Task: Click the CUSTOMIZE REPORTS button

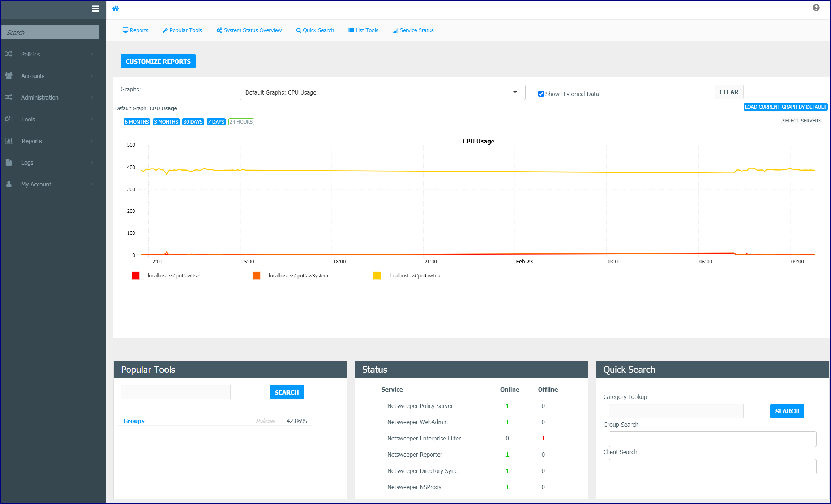Action: tap(158, 61)
